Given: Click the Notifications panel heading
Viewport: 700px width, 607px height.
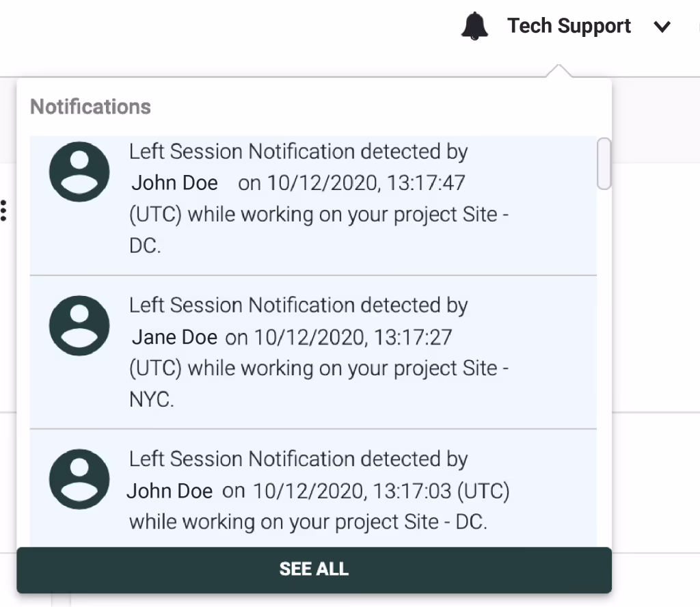Looking at the screenshot, I should (91, 107).
